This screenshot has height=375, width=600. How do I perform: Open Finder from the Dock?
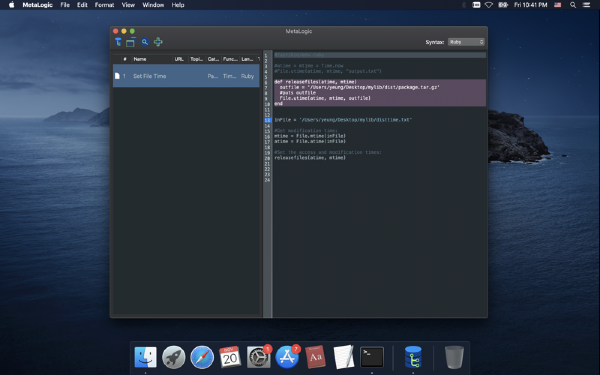145,357
